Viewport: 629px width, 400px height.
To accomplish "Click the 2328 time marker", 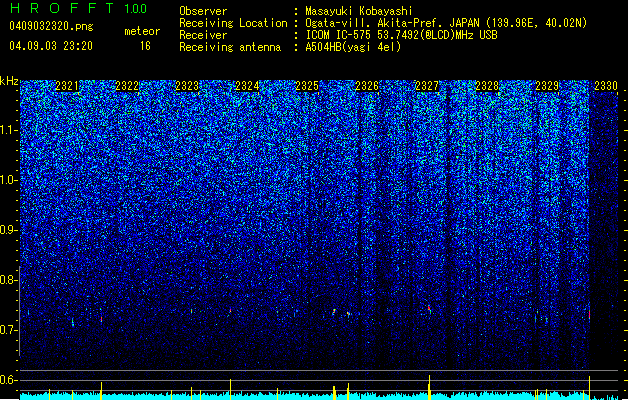I will coord(487,86).
